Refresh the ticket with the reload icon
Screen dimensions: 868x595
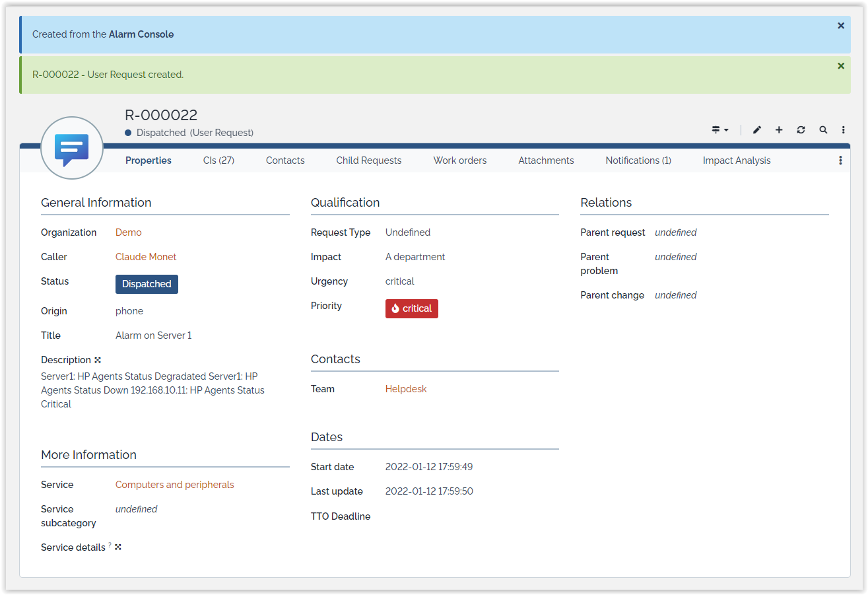pyautogui.click(x=801, y=130)
